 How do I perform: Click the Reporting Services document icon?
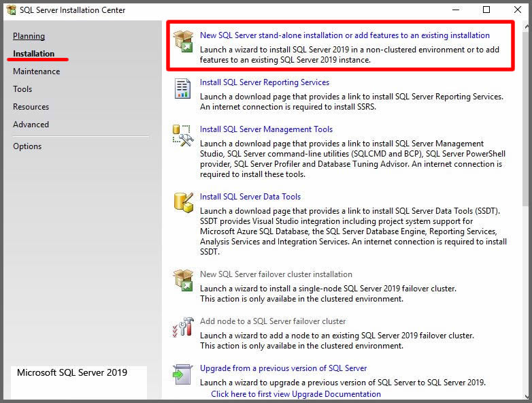click(183, 88)
